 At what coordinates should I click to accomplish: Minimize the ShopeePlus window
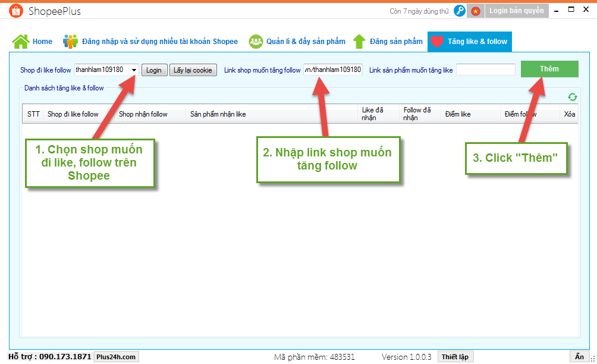click(x=556, y=10)
